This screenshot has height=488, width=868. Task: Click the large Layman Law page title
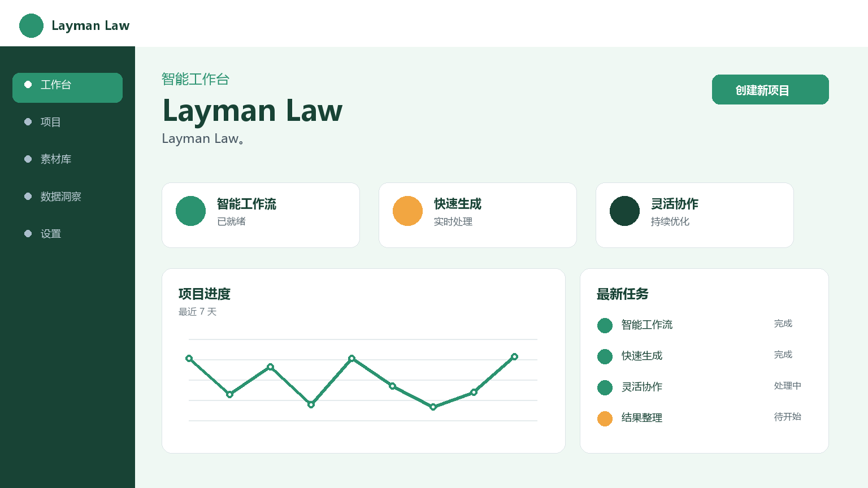pyautogui.click(x=253, y=111)
